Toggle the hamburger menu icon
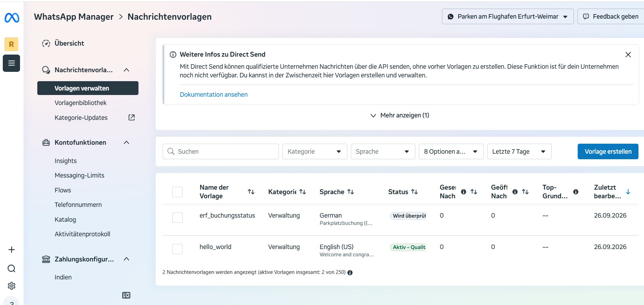Screen dimensions: 644x305 [11, 63]
